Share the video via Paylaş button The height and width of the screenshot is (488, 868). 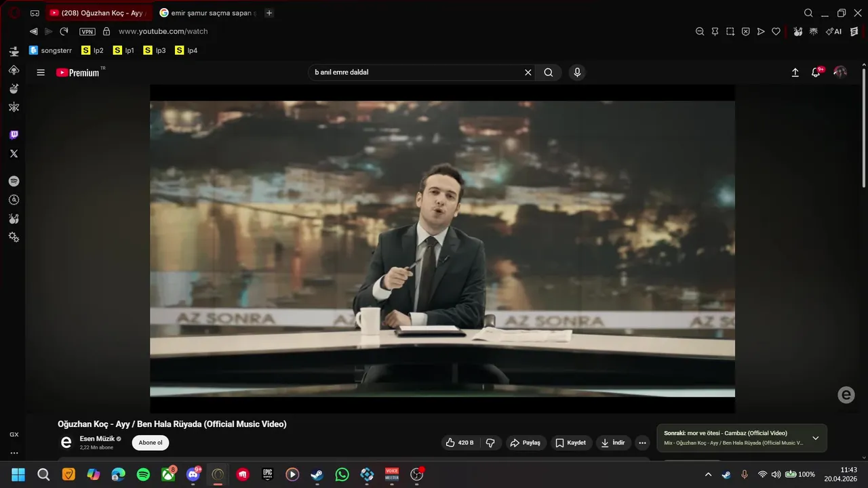click(526, 443)
